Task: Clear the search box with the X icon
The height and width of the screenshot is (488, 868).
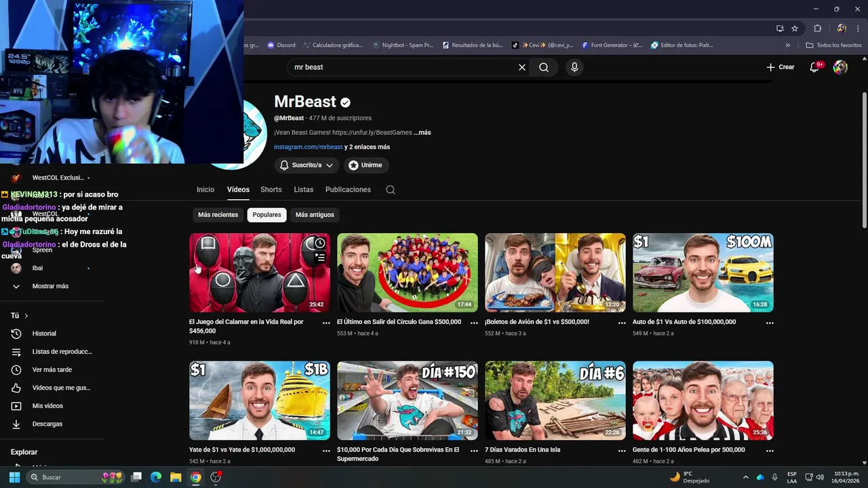Action: pos(522,67)
